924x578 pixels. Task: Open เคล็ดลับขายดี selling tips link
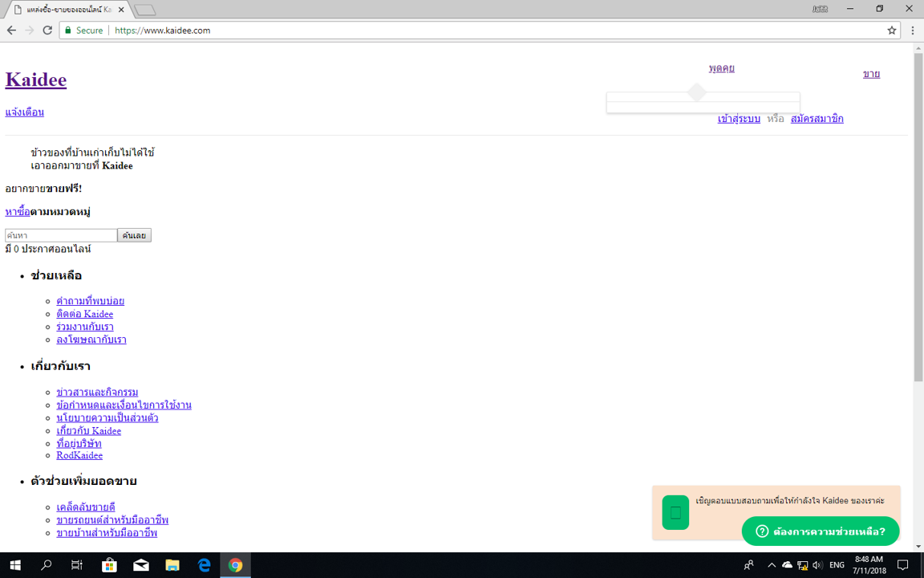(x=86, y=507)
